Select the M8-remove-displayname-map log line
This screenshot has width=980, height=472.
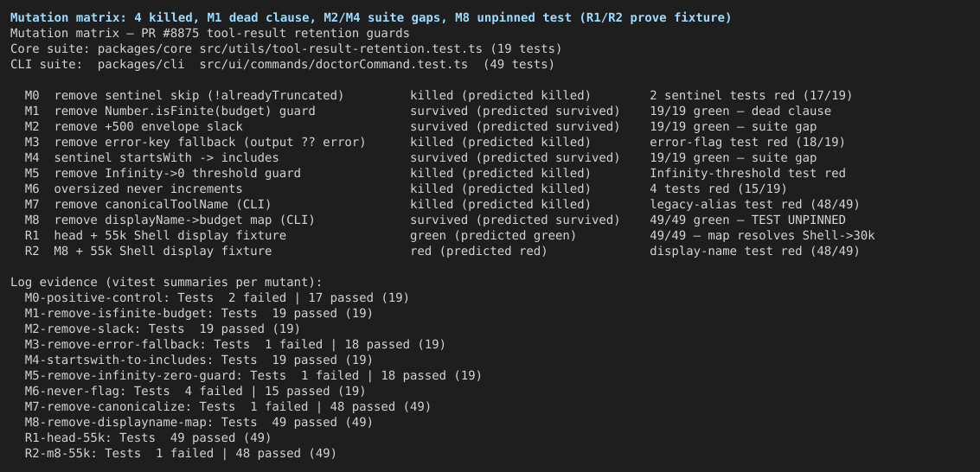pyautogui.click(x=199, y=423)
